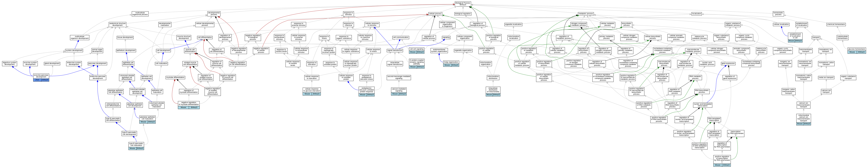
Task: Click 'heterocycle metabolic process' node
Action: click(699, 37)
